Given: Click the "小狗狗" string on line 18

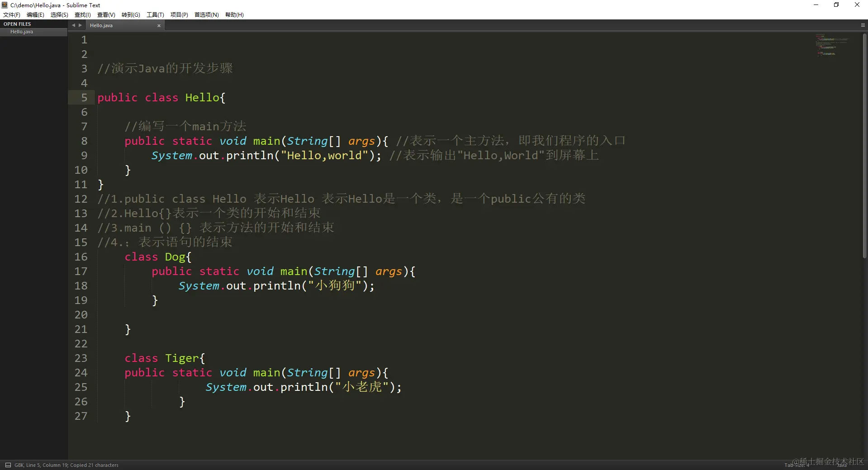Looking at the screenshot, I should [335, 286].
